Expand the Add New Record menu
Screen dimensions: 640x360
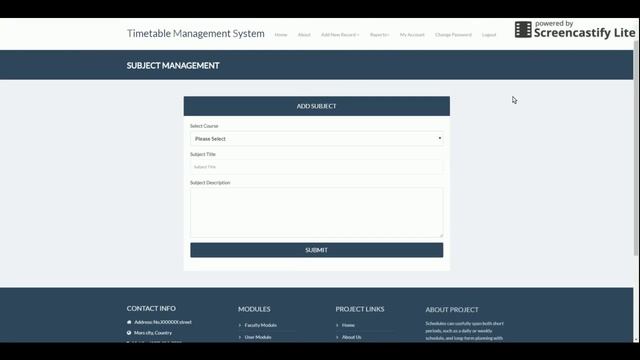tap(340, 35)
